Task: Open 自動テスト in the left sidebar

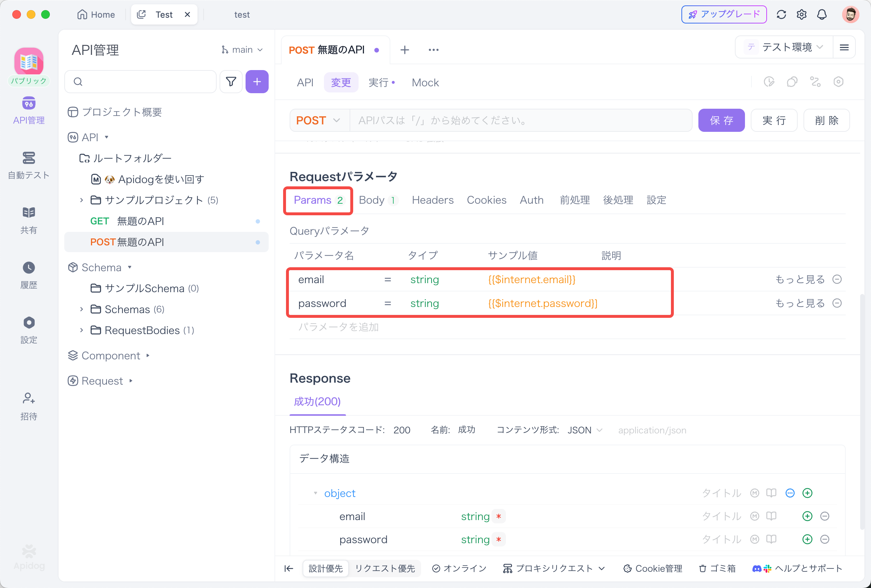Action: (x=29, y=165)
